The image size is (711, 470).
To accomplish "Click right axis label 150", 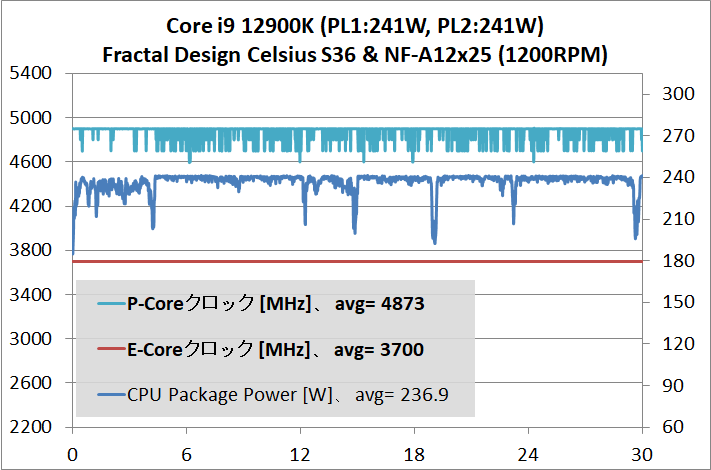I will pos(678,302).
